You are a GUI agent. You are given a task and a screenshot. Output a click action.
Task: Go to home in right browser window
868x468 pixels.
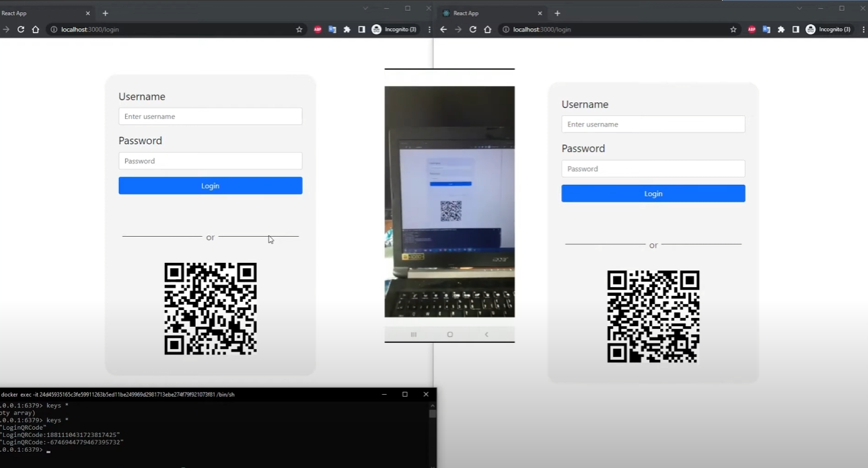coord(488,30)
